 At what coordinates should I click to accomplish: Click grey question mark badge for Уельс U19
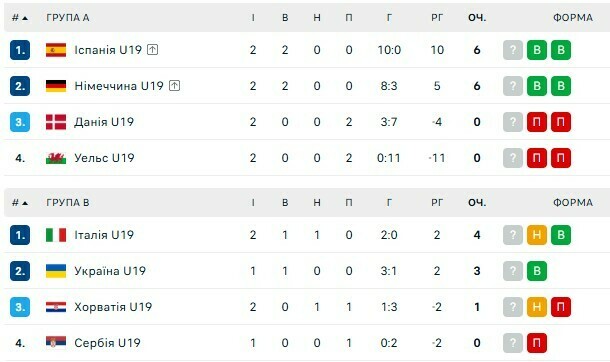(x=513, y=158)
